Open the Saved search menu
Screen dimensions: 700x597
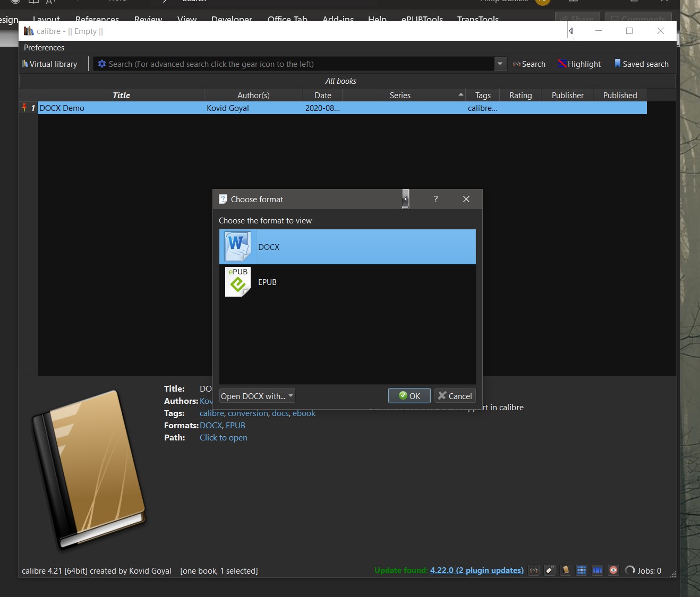(642, 64)
